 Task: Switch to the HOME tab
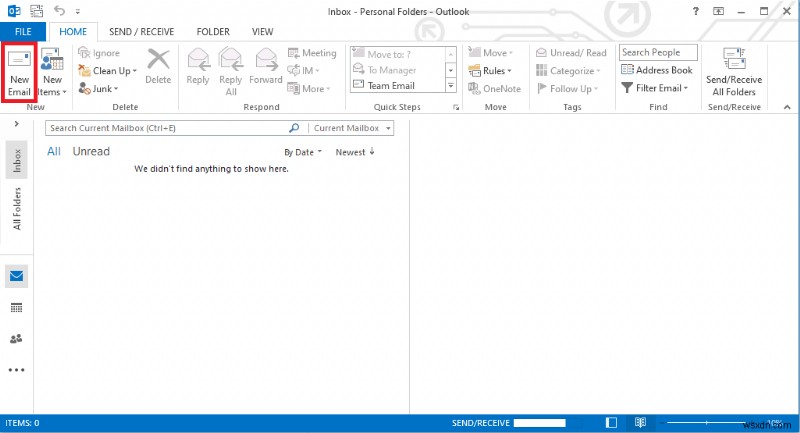tap(73, 32)
